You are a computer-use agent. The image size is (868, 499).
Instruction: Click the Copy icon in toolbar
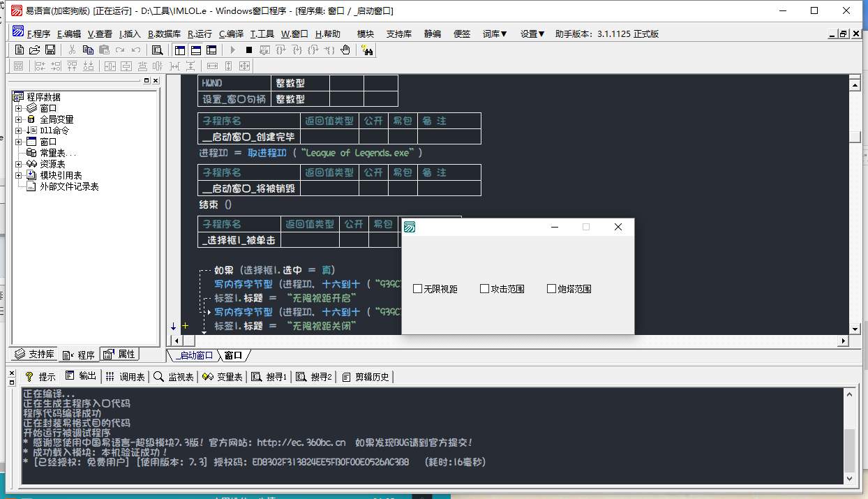coord(88,50)
